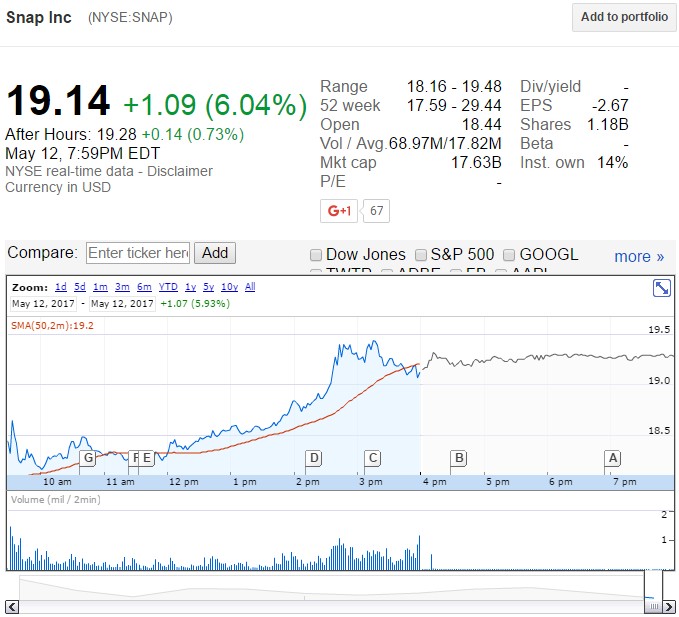Set chart zoom to 3m

point(122,287)
